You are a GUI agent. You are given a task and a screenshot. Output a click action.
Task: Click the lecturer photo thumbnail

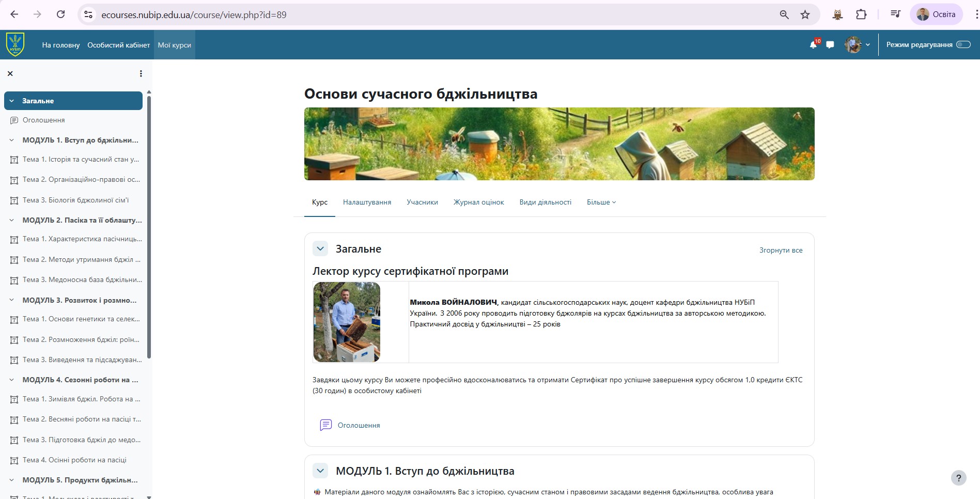(x=347, y=322)
